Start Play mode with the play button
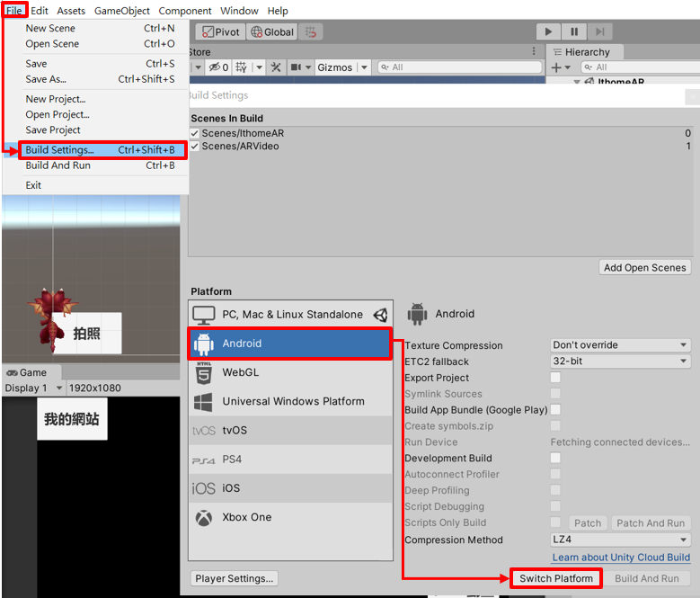The width and height of the screenshot is (700, 598). coord(548,31)
